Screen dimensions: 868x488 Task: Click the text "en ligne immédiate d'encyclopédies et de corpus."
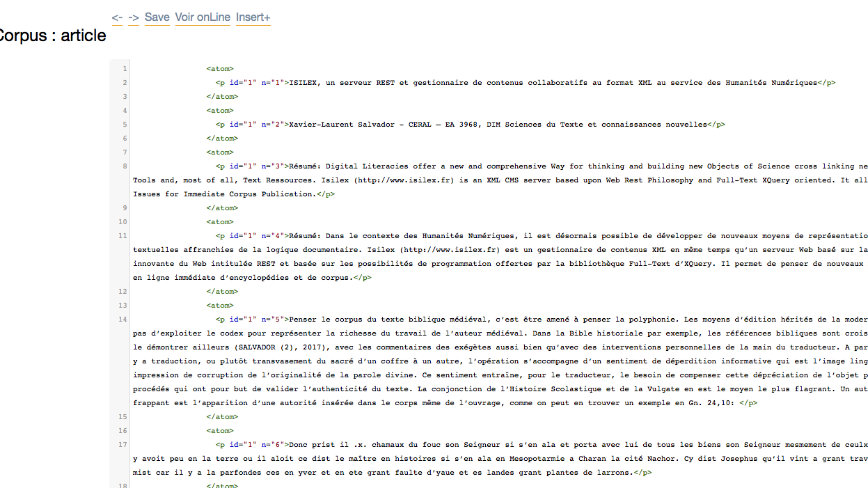(243, 278)
